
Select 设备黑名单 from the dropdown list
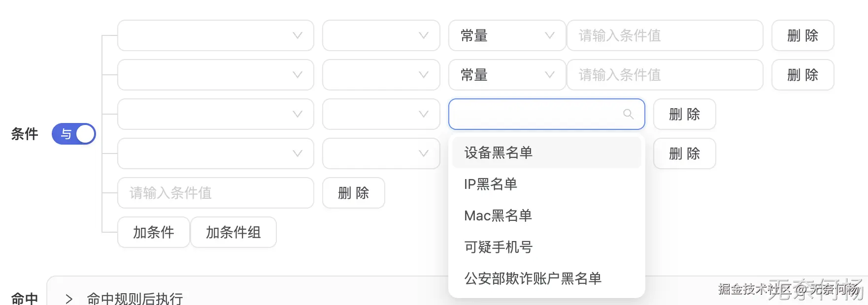tap(498, 152)
